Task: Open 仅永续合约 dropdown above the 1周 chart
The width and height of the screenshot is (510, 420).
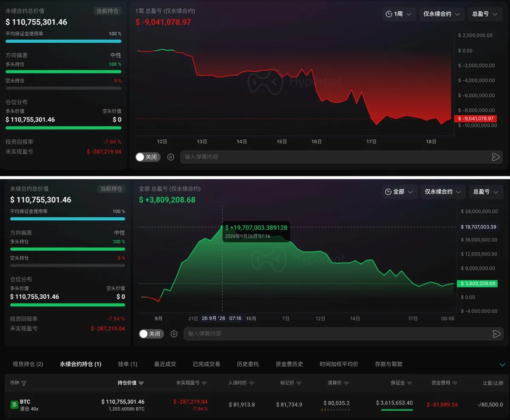Action: coord(442,14)
